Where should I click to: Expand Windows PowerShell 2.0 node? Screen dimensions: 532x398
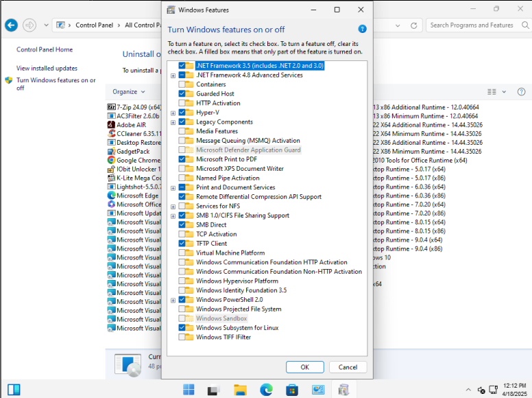[x=173, y=301]
